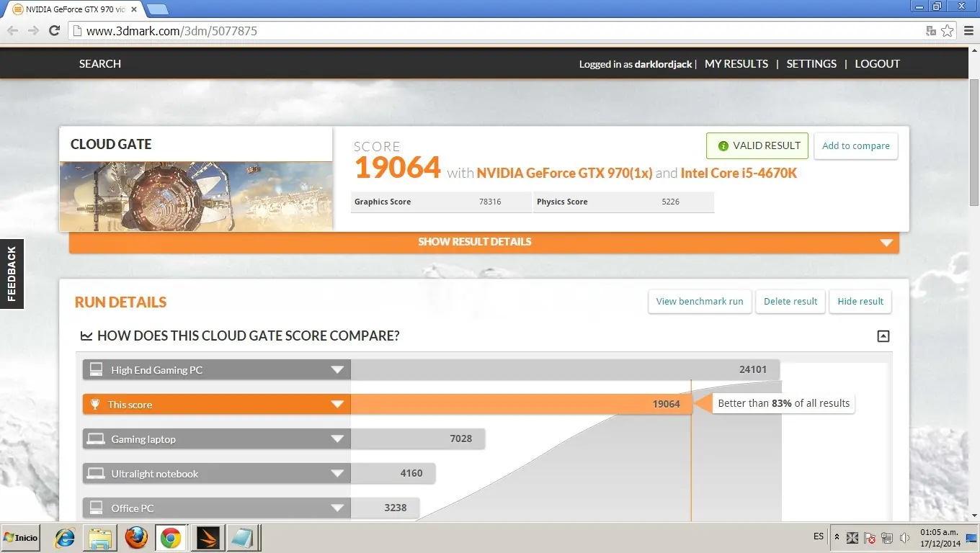Viewport: 980px width, 553px height.
Task: Click the Cloud Gate thumbnail image
Action: tap(196, 196)
